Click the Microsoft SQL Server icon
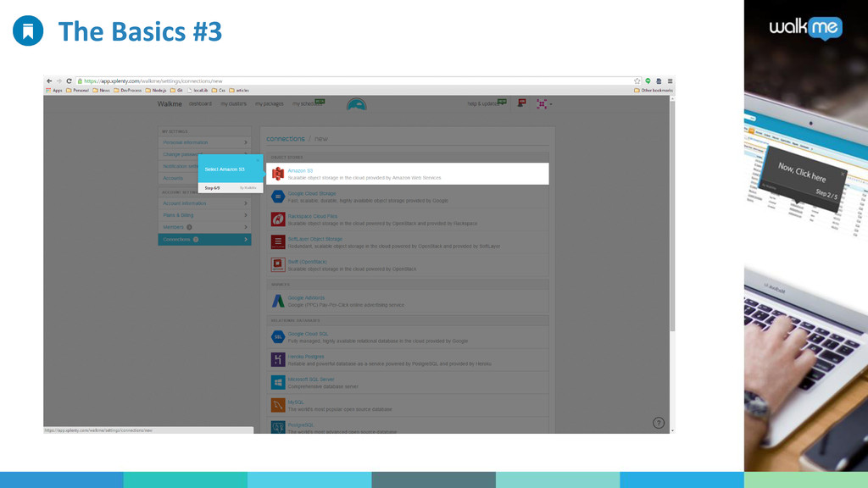This screenshot has width=868, height=488. 278,382
